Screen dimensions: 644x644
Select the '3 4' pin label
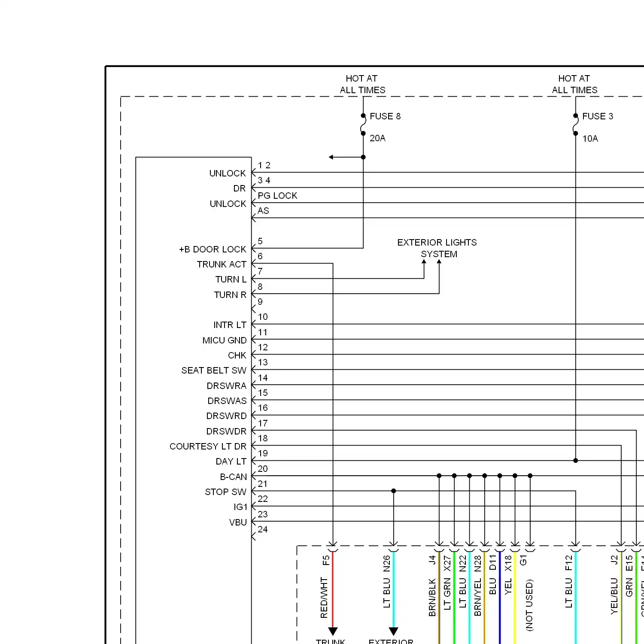click(x=264, y=180)
